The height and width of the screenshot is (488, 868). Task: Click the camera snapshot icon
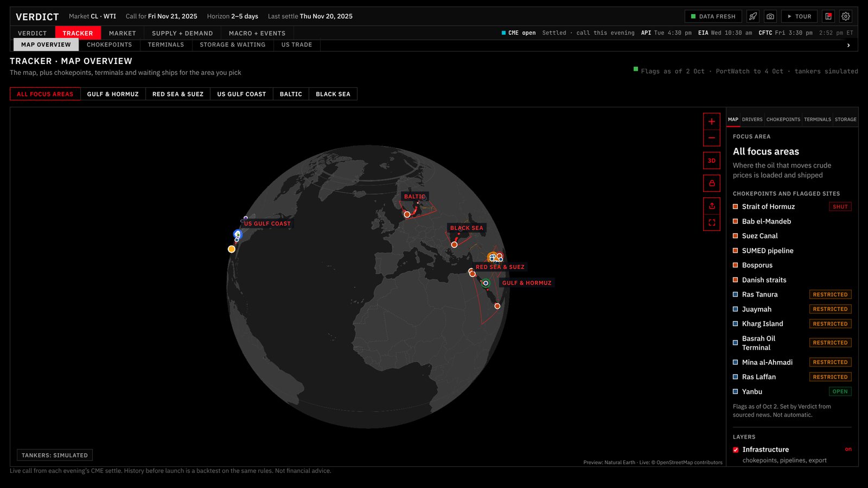[770, 16]
